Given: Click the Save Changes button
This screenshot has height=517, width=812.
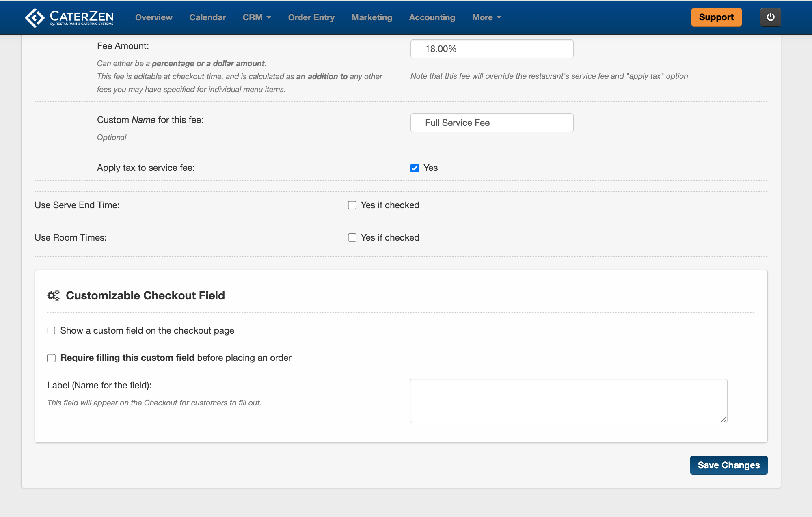Looking at the screenshot, I should [x=728, y=465].
